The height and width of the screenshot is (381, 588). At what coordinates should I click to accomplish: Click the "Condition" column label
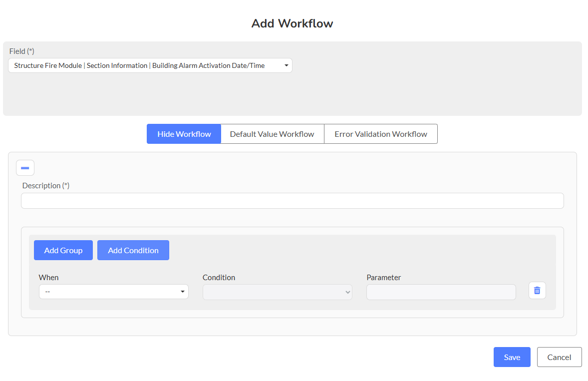coord(219,277)
